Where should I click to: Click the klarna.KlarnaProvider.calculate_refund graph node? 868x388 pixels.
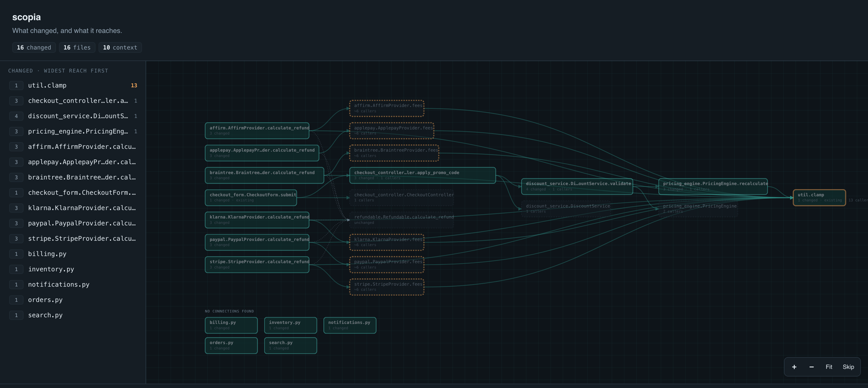click(257, 220)
